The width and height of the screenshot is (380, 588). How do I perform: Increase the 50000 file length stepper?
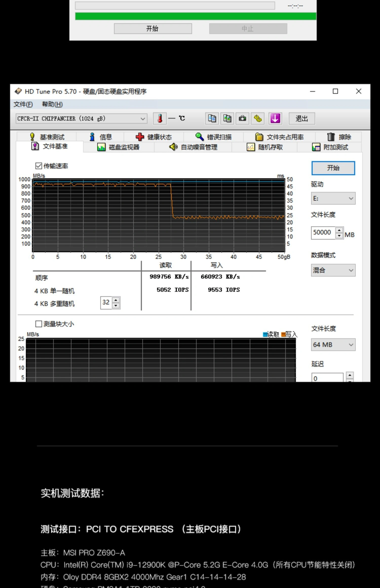pyautogui.click(x=339, y=230)
